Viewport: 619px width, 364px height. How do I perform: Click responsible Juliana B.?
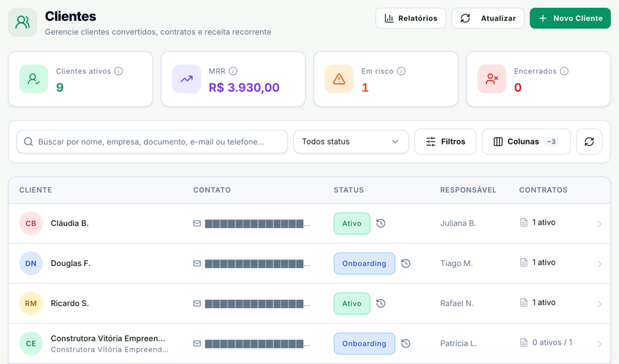[x=458, y=223]
